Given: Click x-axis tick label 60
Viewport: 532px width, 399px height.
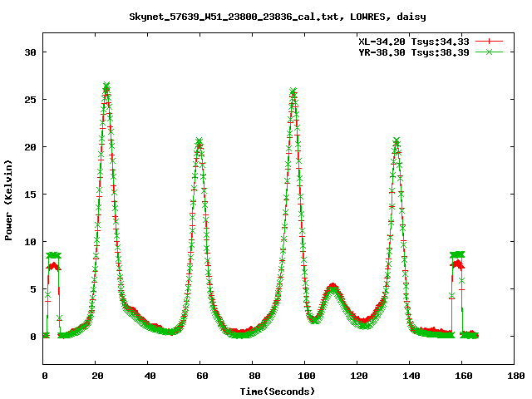Looking at the screenshot, I should (x=202, y=376).
